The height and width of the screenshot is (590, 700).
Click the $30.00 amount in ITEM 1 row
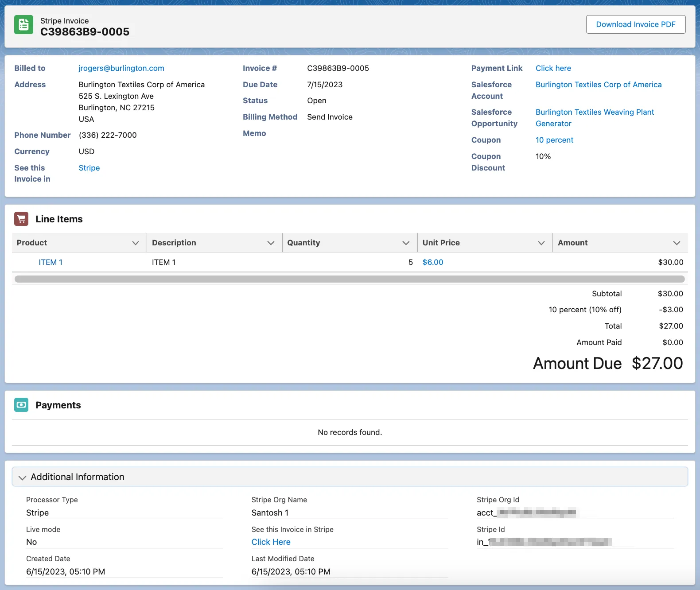[671, 262]
